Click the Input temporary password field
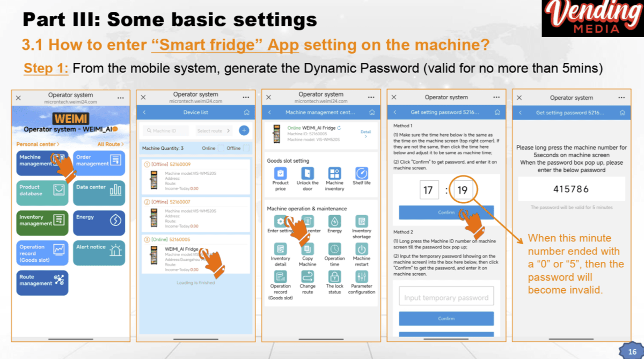Screen dimensions: 644x359 [446, 297]
